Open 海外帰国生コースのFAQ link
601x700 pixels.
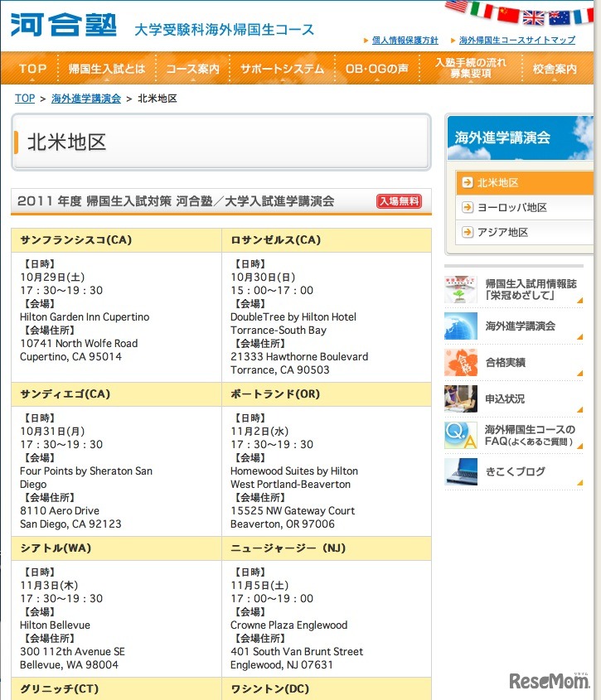click(530, 435)
